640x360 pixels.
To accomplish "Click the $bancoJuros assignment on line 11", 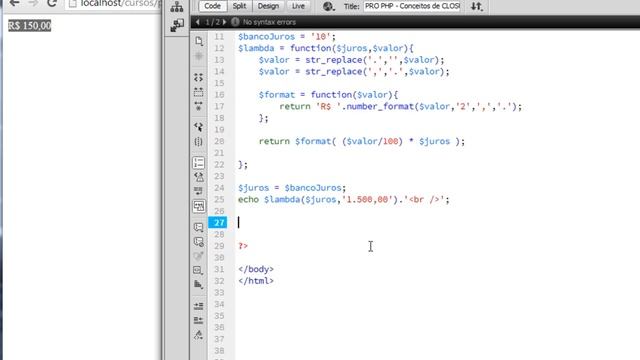I will (x=287, y=37).
